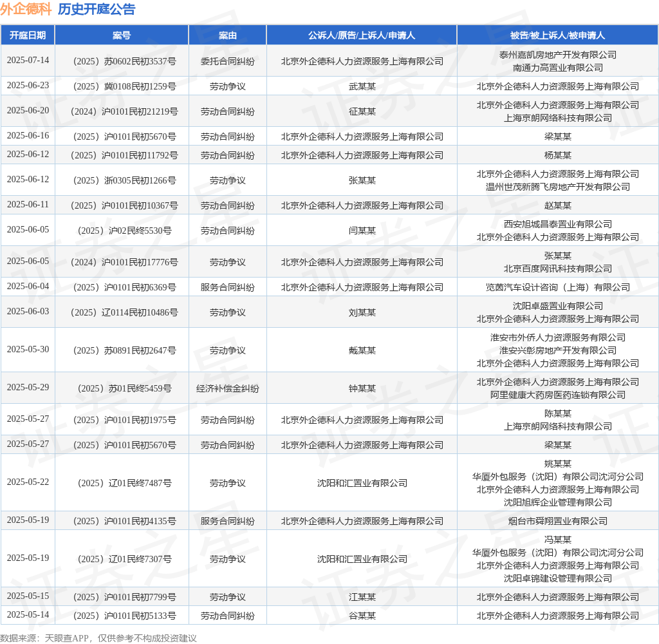Click case number (2024)沪0101民初17776号
This screenshot has height=644, width=659.
pyautogui.click(x=124, y=262)
